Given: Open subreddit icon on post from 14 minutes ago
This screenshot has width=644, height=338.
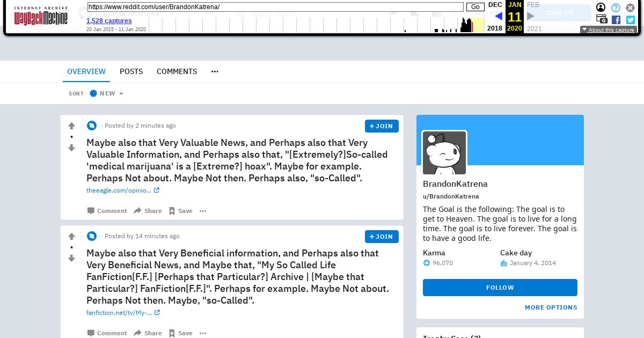Looking at the screenshot, I should pyautogui.click(x=92, y=236).
